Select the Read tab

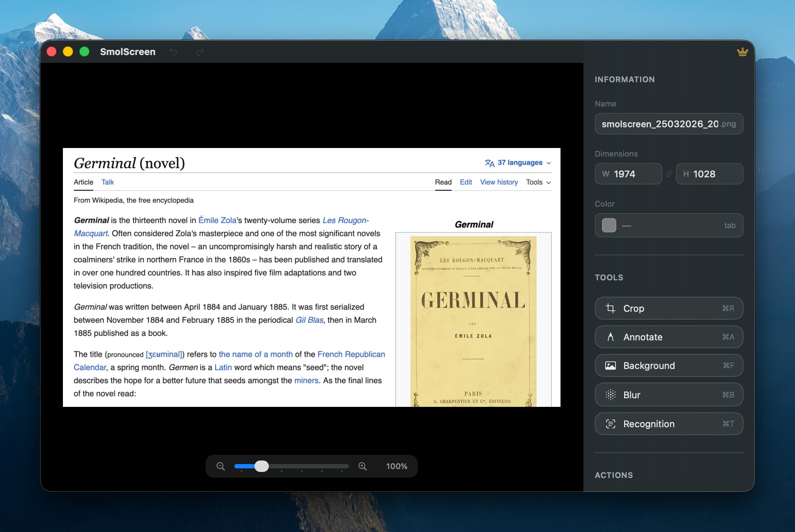(443, 182)
